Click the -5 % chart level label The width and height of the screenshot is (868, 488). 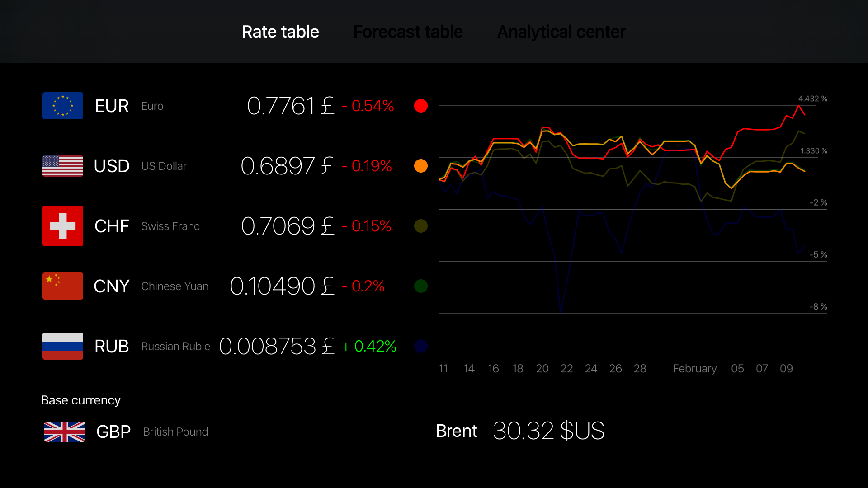pyautogui.click(x=818, y=254)
